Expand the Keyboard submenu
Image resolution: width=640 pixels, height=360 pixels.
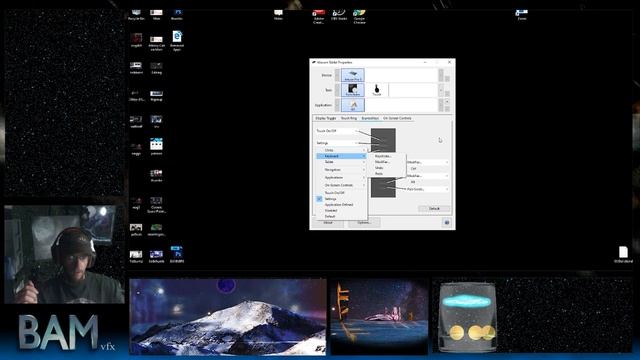(x=342, y=156)
